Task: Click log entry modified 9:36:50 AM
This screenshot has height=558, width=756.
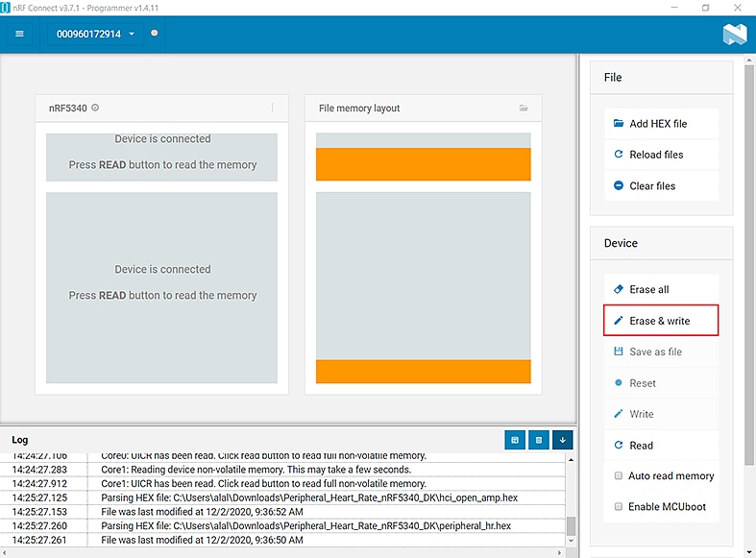Action: pos(202,540)
